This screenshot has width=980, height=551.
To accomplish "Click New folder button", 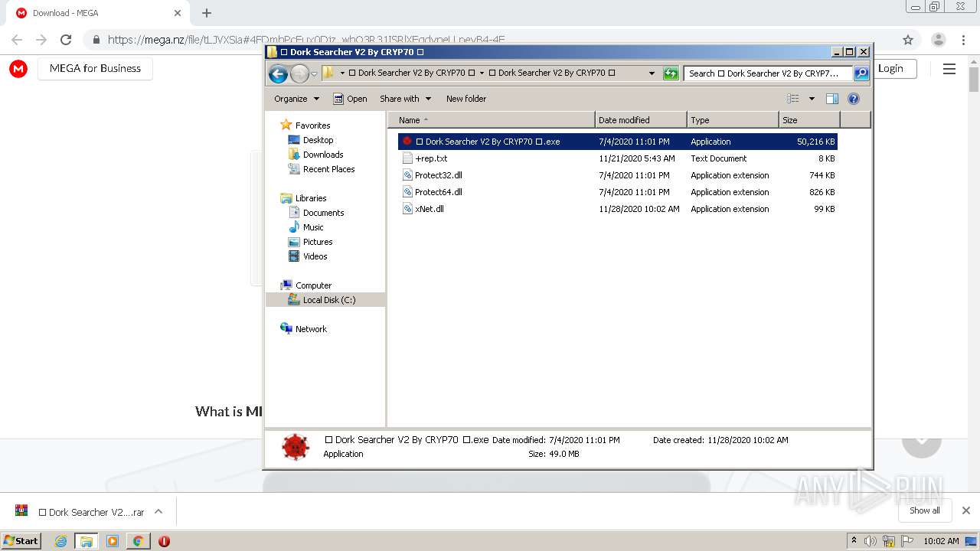I will (x=466, y=99).
